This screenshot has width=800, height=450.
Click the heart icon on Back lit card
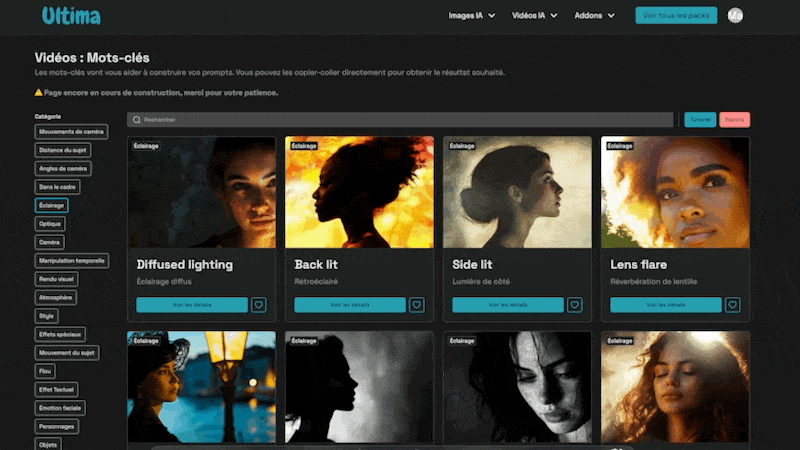coord(417,305)
